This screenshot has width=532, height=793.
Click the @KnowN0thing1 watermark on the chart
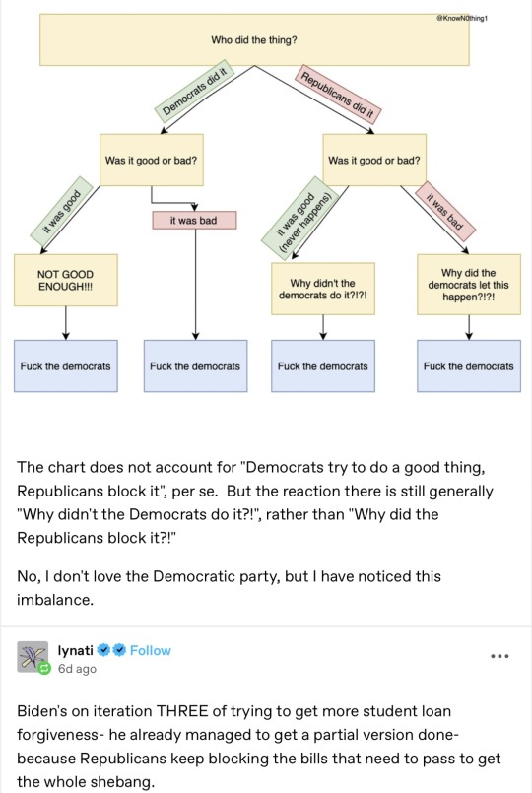click(461, 18)
